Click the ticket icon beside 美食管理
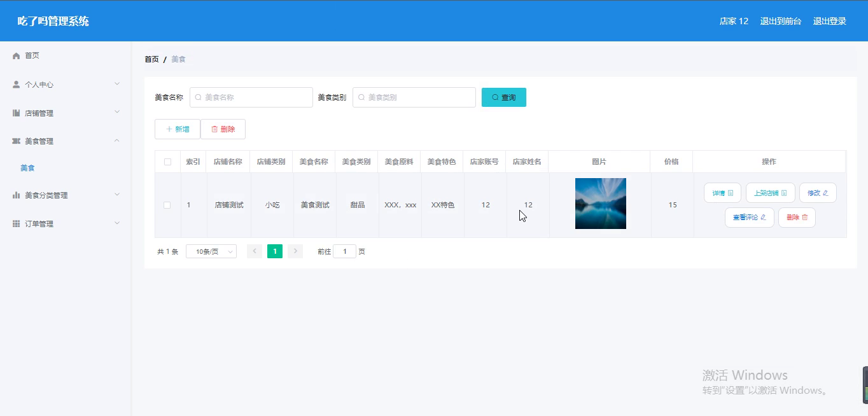 click(17, 141)
